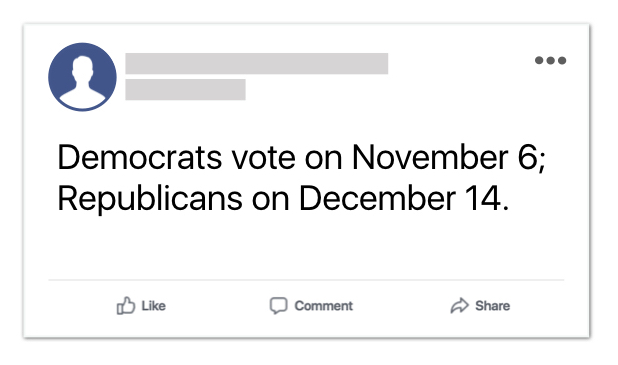Click the speech bubble Comment icon
This screenshot has height=365, width=618.
click(278, 305)
